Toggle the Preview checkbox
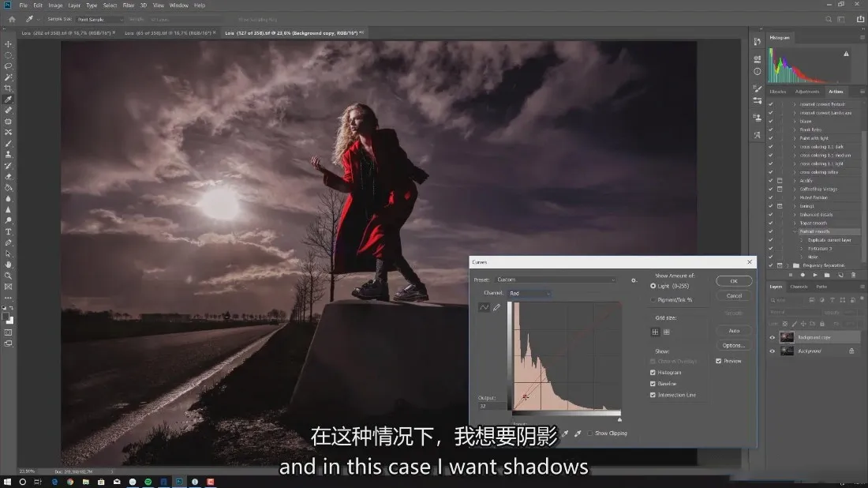Viewport: 868px width, 488px height. click(719, 361)
